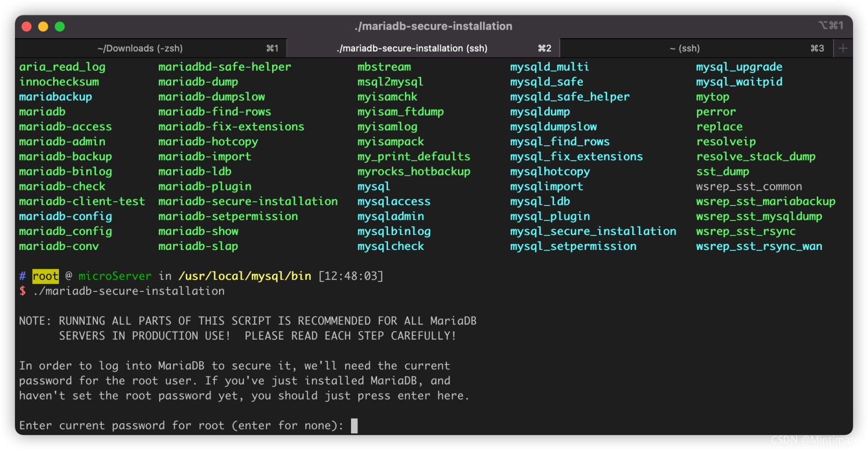Click myisampack entry

pyautogui.click(x=391, y=142)
